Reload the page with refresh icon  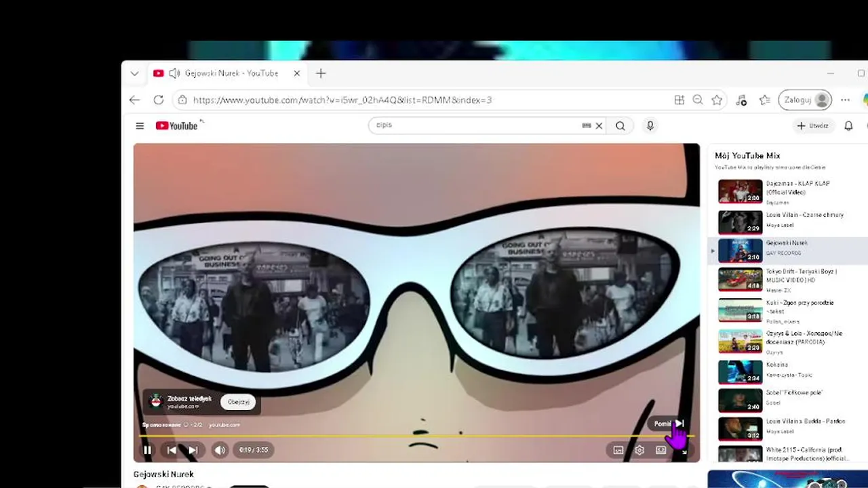point(159,100)
